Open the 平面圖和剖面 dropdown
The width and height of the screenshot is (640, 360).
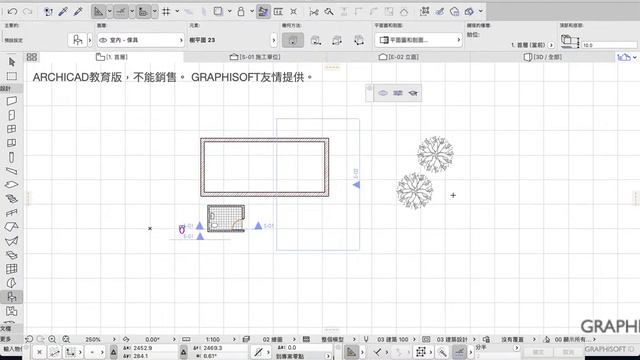418,40
